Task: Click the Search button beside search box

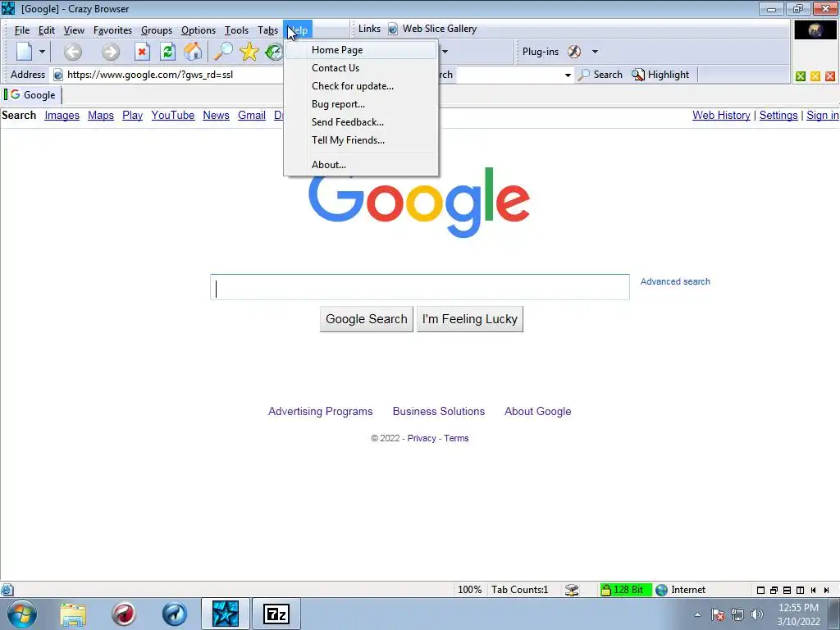Action: (x=600, y=75)
